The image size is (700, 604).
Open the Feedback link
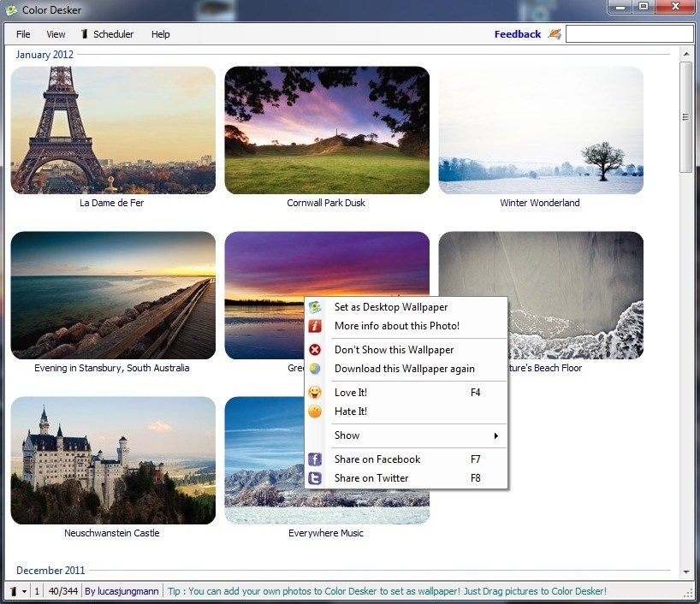(517, 33)
